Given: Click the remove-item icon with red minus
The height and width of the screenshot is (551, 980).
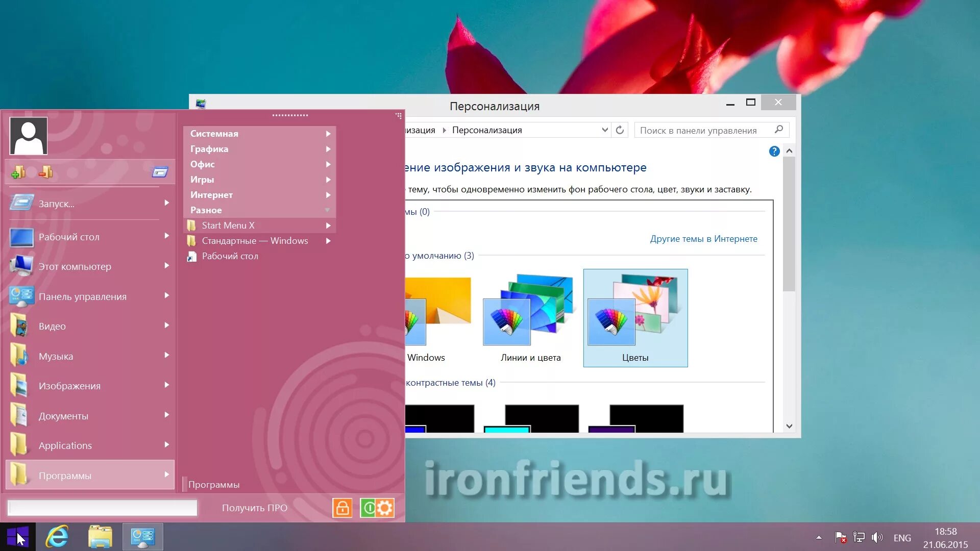Looking at the screenshot, I should (x=46, y=172).
